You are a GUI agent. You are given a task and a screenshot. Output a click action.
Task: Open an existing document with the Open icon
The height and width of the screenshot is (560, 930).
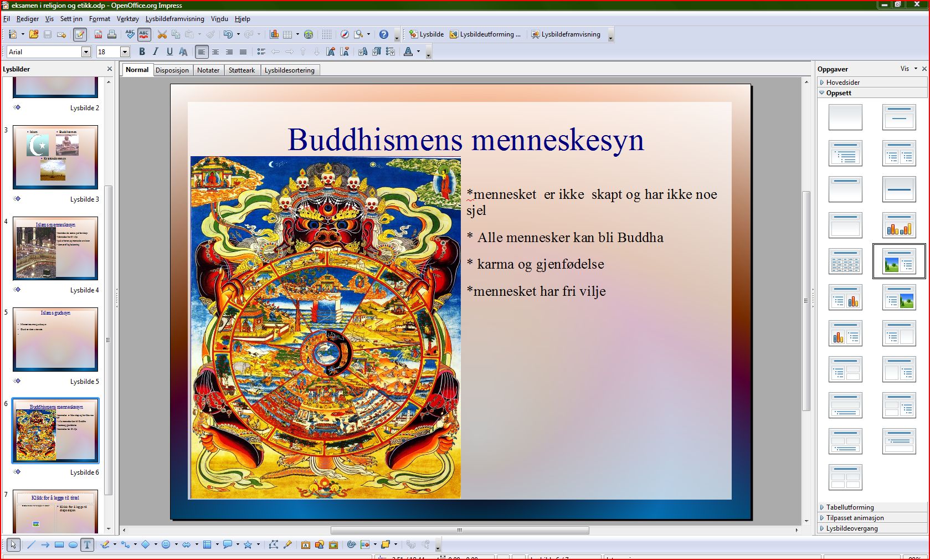pyautogui.click(x=34, y=34)
